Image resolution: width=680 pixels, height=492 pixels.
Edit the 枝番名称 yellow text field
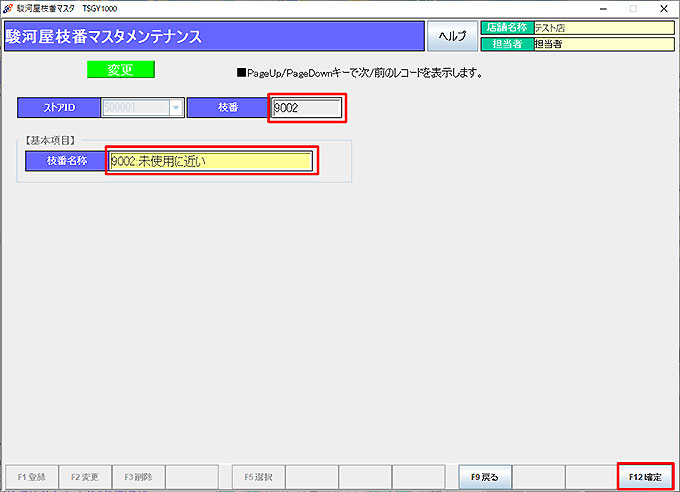click(x=210, y=161)
